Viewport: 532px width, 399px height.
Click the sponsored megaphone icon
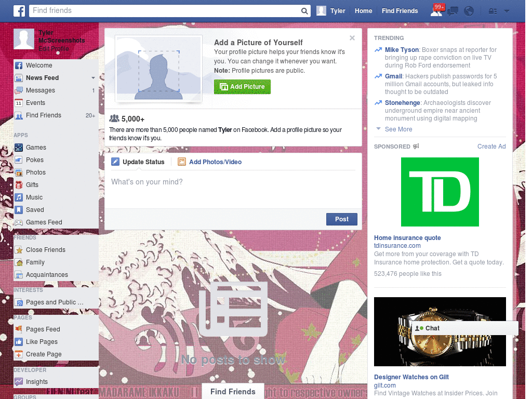(x=416, y=146)
